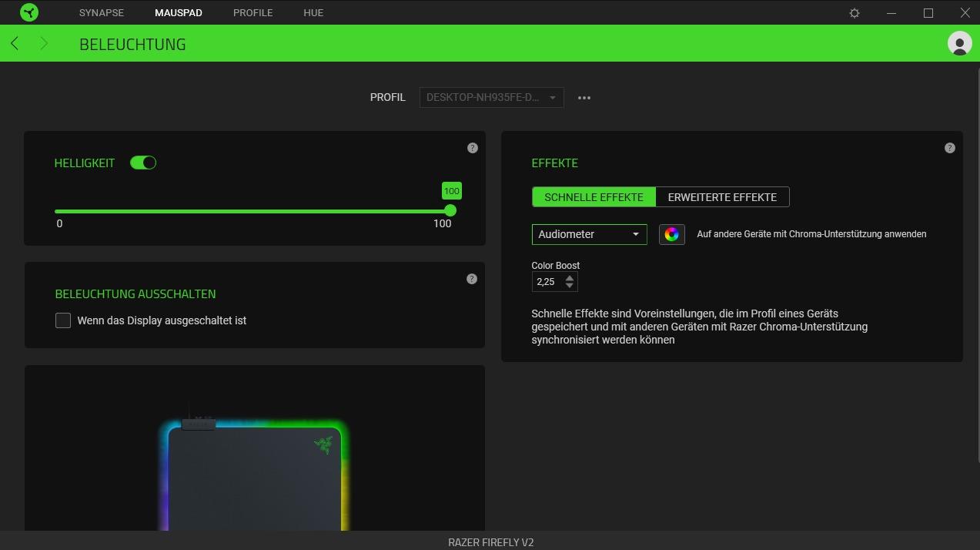Show help for Helligkeit panel
Screen dimensions: 980x550
tap(473, 148)
